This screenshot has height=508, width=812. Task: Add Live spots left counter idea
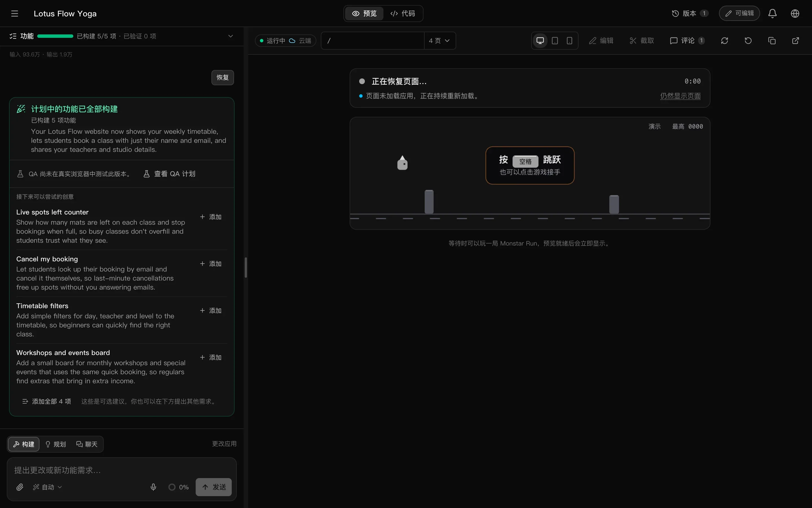point(211,217)
